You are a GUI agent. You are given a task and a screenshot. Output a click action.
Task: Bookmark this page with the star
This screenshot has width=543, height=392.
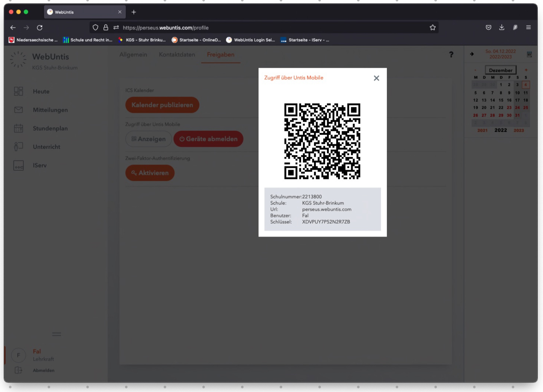(433, 28)
